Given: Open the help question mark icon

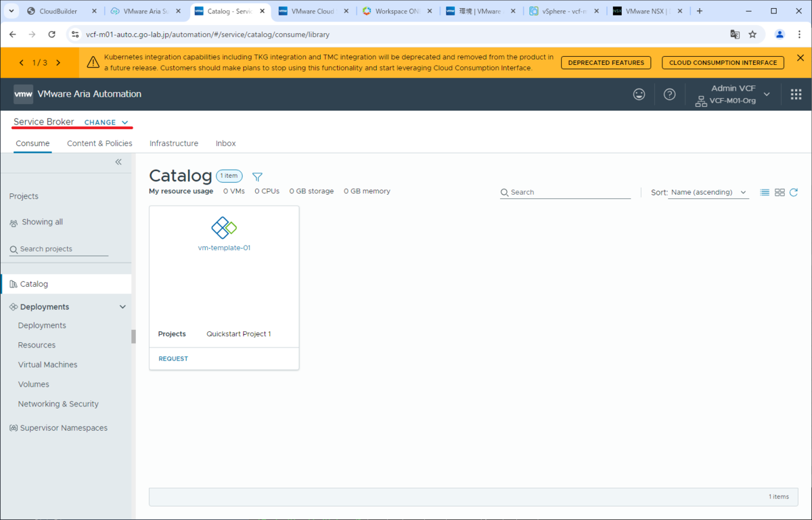Looking at the screenshot, I should tap(669, 95).
